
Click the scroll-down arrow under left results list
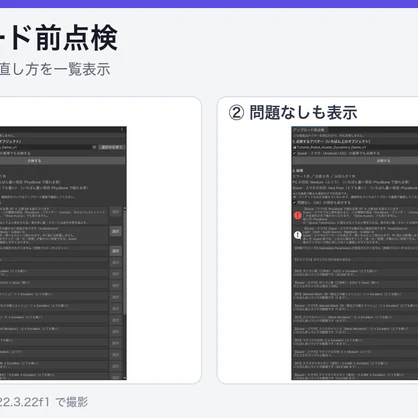pos(125,378)
